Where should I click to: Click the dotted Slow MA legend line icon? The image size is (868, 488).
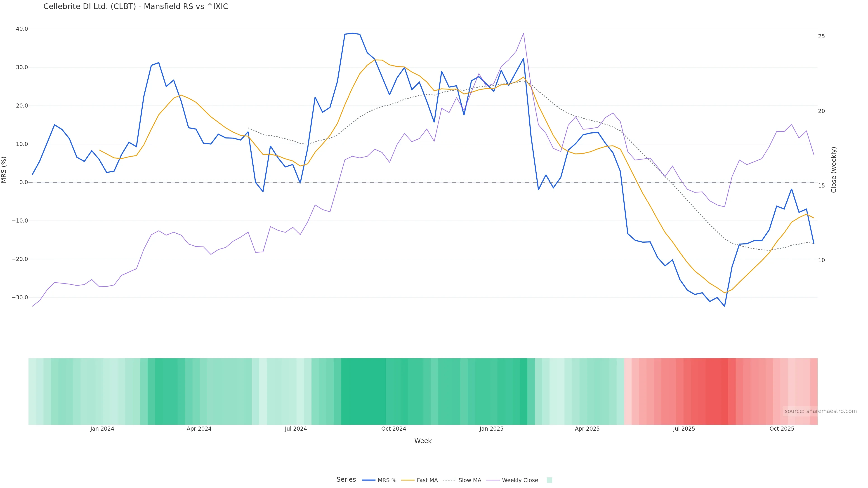[x=449, y=480]
